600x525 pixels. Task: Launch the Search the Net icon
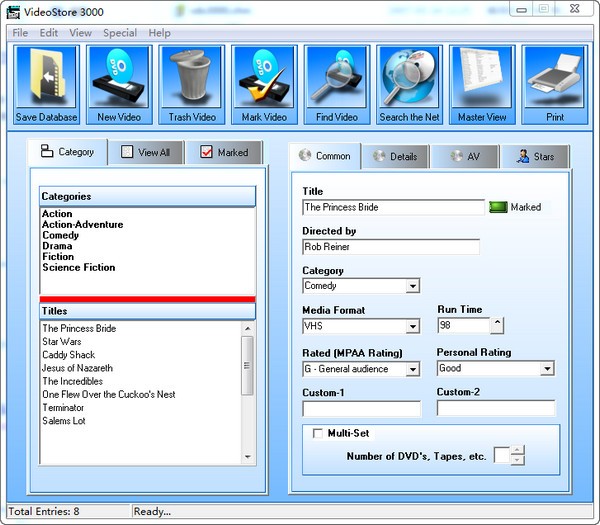click(409, 78)
